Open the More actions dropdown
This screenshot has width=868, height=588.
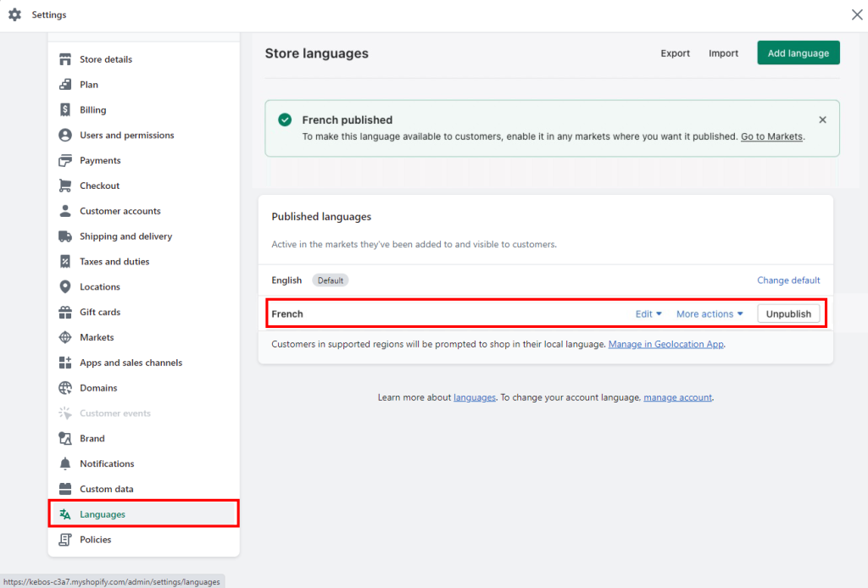click(709, 313)
